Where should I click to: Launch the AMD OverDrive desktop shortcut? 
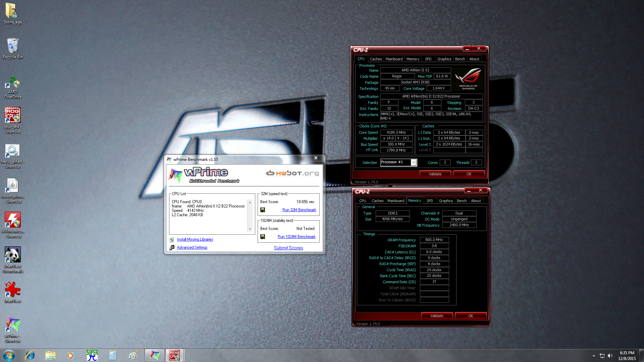tap(12, 88)
